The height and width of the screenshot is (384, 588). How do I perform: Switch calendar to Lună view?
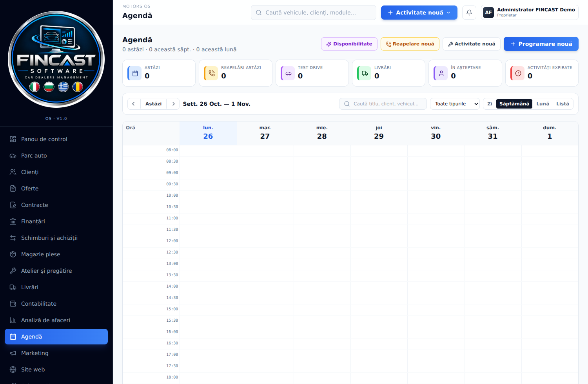(543, 104)
